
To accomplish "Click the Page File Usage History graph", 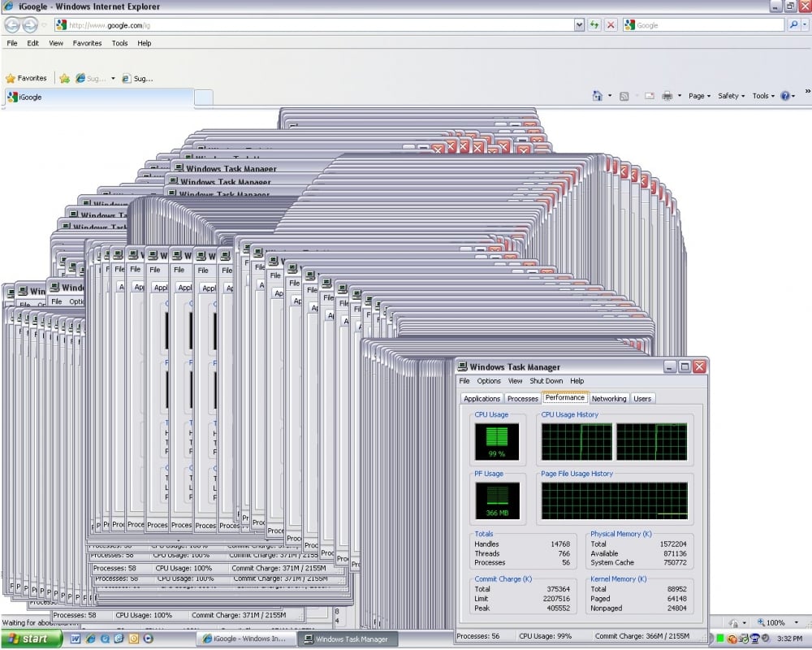I will point(615,500).
